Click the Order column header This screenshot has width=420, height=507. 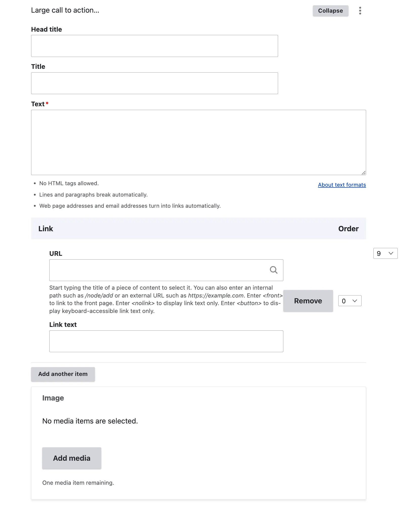pos(348,229)
